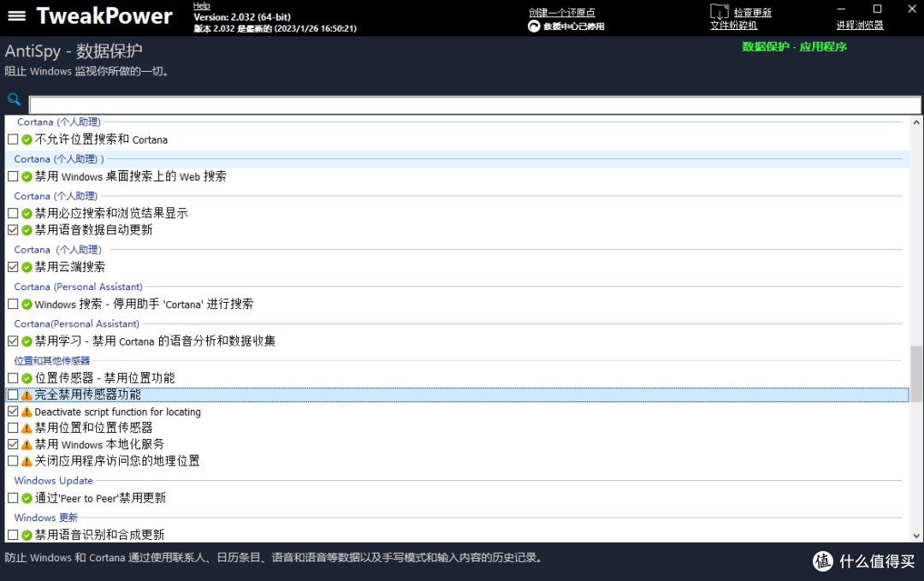The image size is (924, 581).
Task: Click the vertical scrollbar thumb
Action: tap(916, 374)
